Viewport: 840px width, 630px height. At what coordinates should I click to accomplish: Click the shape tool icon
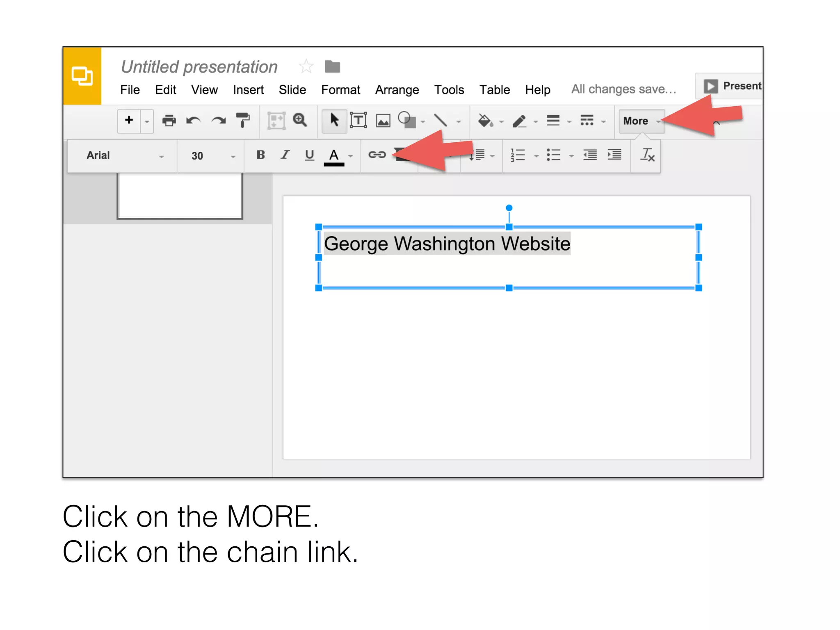tap(407, 120)
